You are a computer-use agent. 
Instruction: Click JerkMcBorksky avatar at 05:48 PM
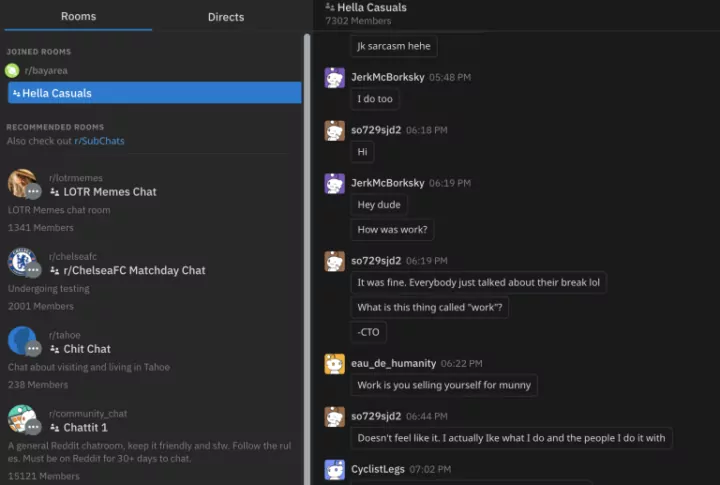(x=335, y=78)
